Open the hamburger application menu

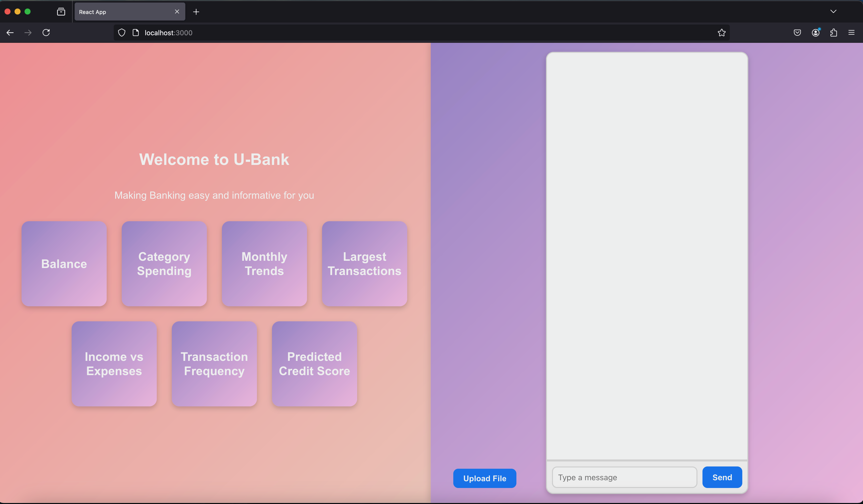851,33
